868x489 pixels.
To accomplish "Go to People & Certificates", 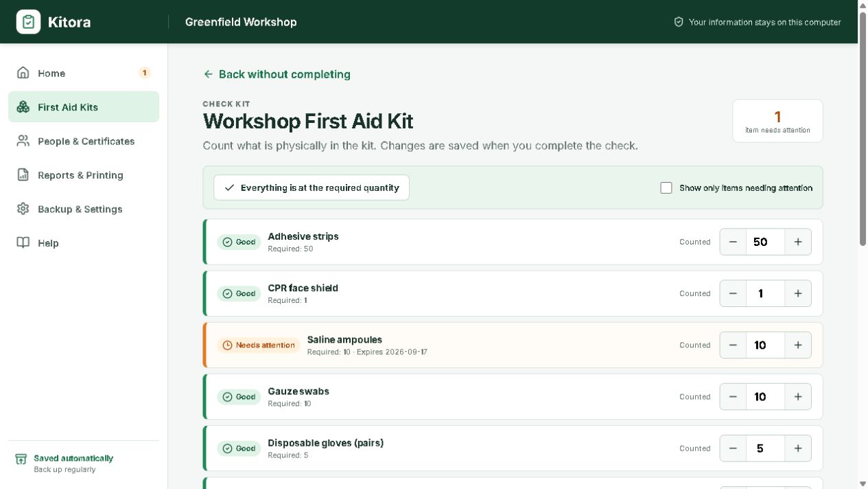I will [84, 141].
